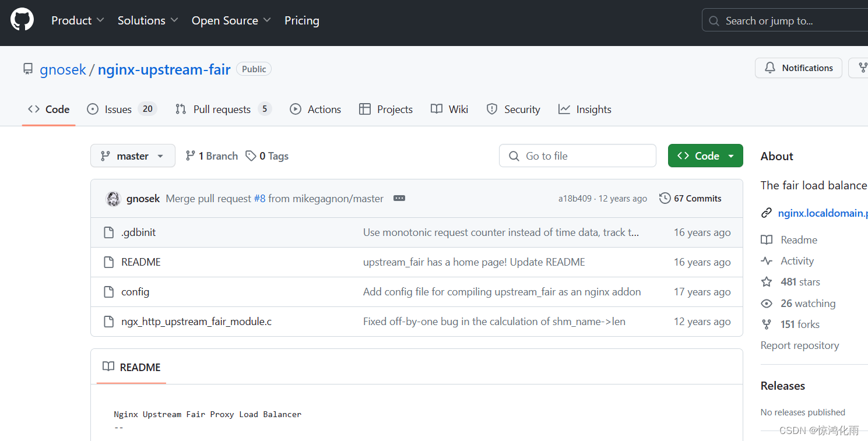Open 'Add config file for compiling' commit
The height and width of the screenshot is (441, 868).
(502, 292)
